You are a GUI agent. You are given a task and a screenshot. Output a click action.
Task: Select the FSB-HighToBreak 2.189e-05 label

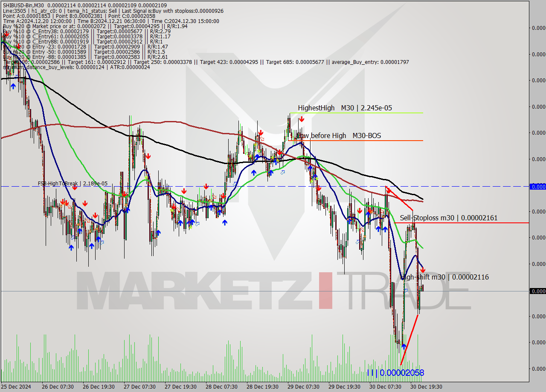coord(73,184)
